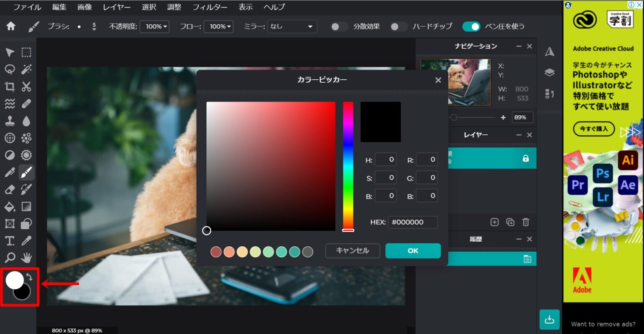The image size is (644, 334).
Task: Select the Lasso select tool
Action: coord(10,69)
